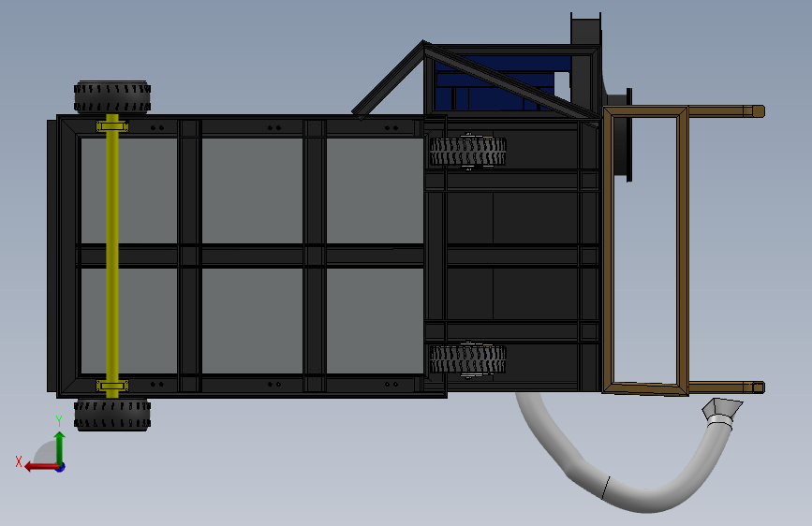The image size is (812, 526).
Task: Click the red X label of triad
Action: (19, 461)
